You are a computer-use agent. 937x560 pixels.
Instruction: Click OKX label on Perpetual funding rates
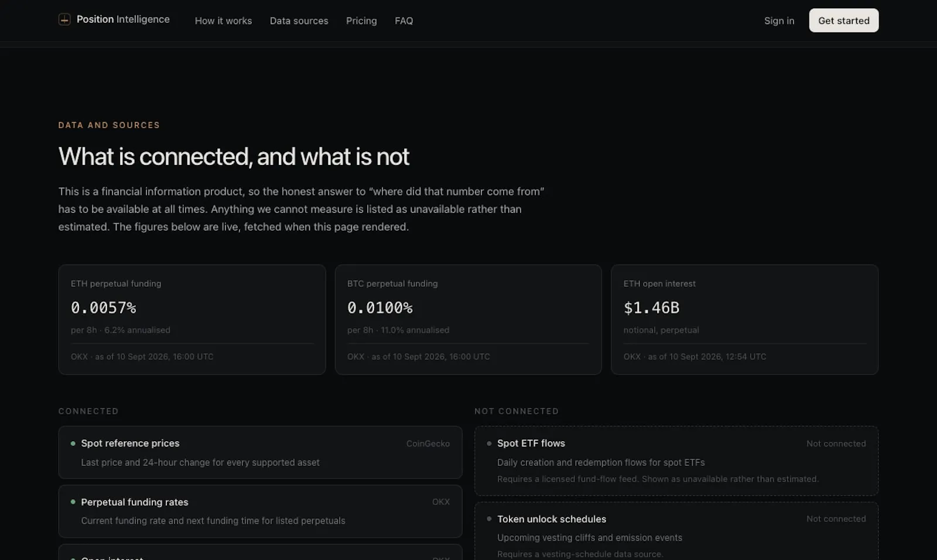point(441,502)
